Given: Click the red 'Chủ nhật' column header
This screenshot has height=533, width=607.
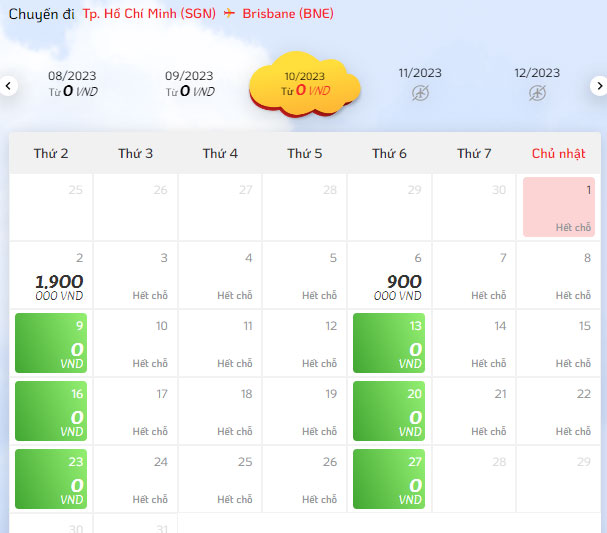Looking at the screenshot, I should [559, 154].
